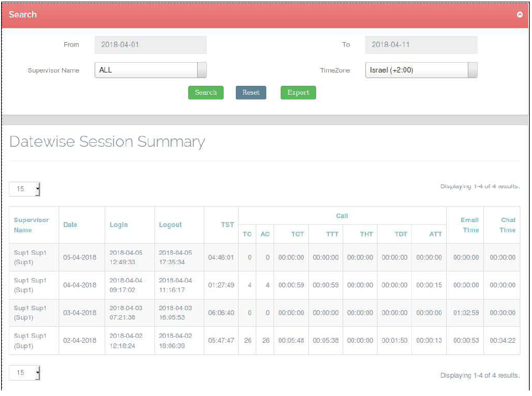This screenshot has height=396, width=532.
Task: Click the green Search button
Action: (205, 92)
